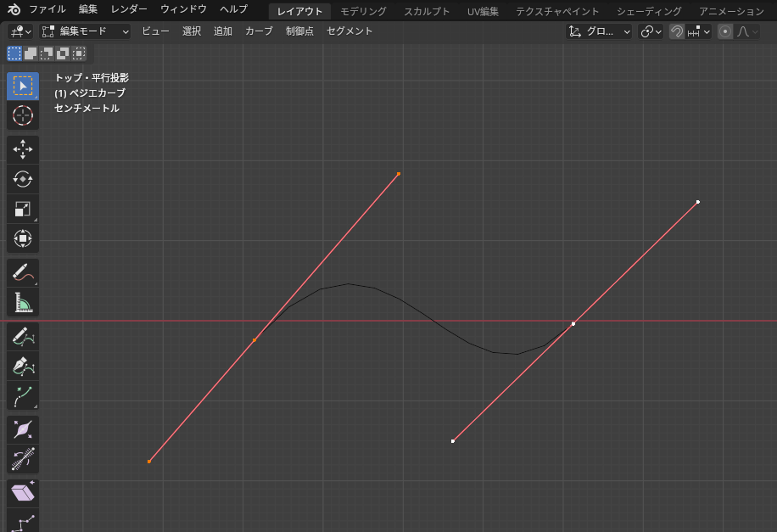Open the ウィンドウ menu
The height and width of the screenshot is (532, 777).
point(183,9)
